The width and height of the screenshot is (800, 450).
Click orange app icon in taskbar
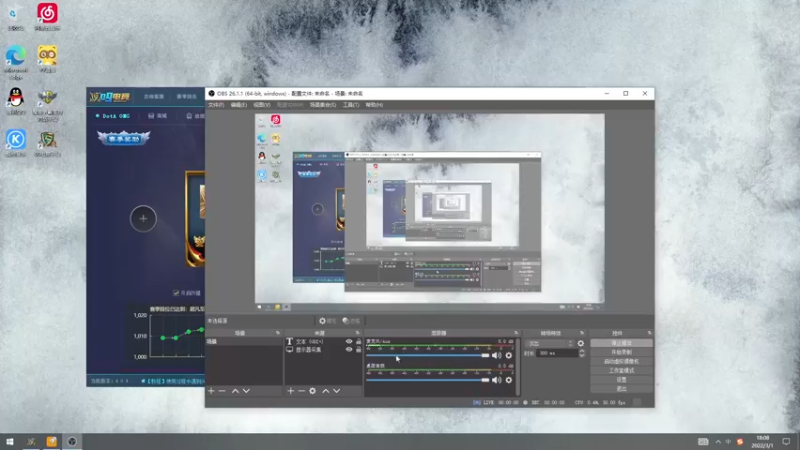tap(52, 442)
